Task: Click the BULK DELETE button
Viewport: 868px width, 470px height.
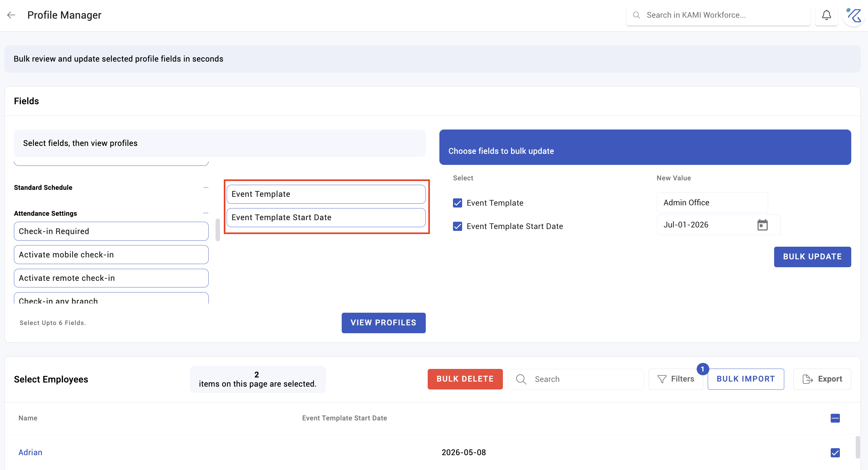Action: (x=465, y=379)
